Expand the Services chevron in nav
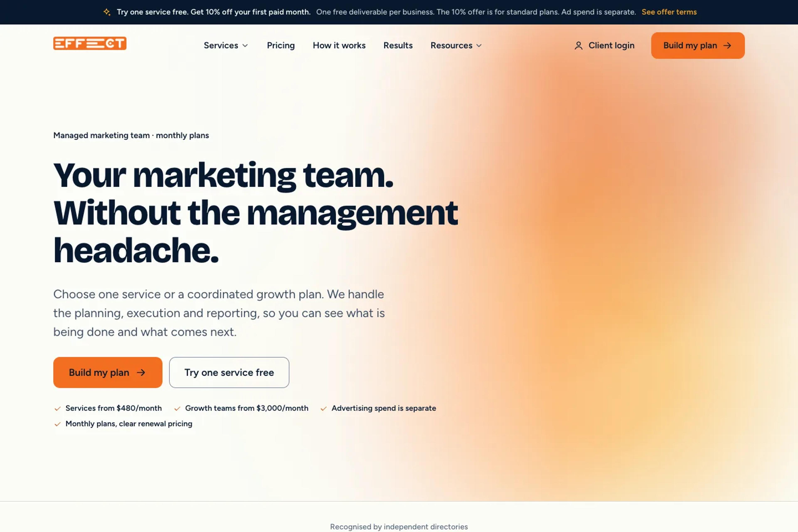Screen dimensions: 798x532 point(245,46)
